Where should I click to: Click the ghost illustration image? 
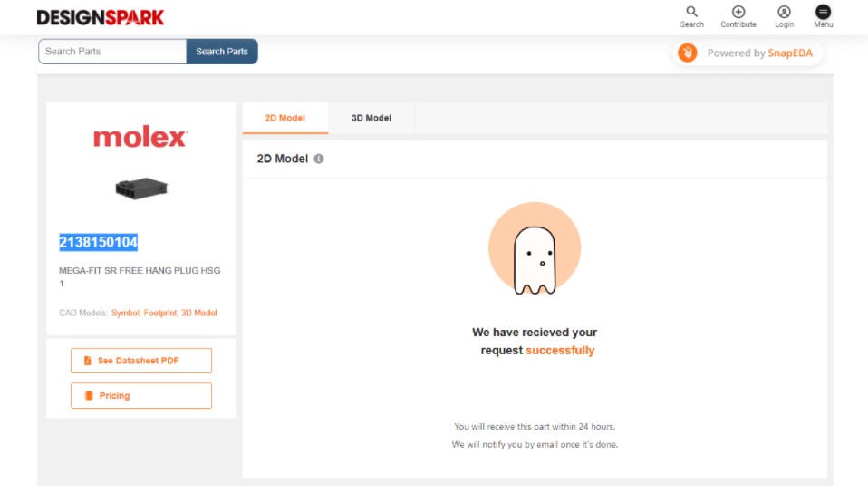click(535, 248)
